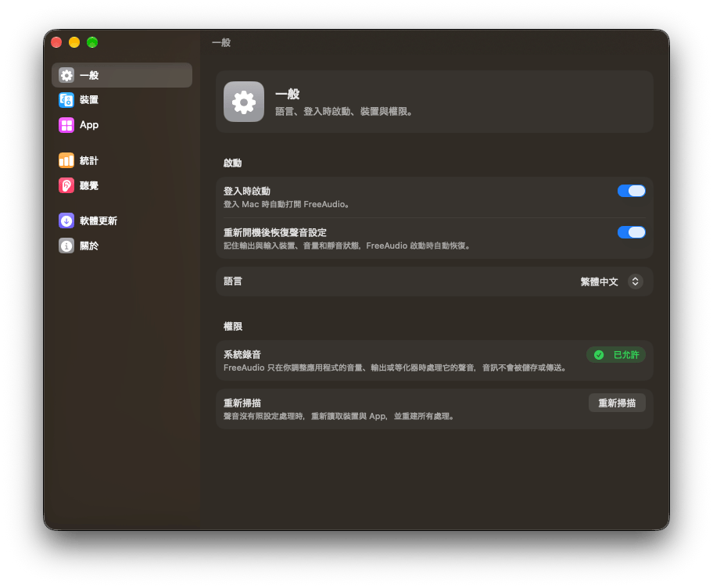713x588 pixels.
Task: Click the 一般 heading in header card
Action: (288, 94)
